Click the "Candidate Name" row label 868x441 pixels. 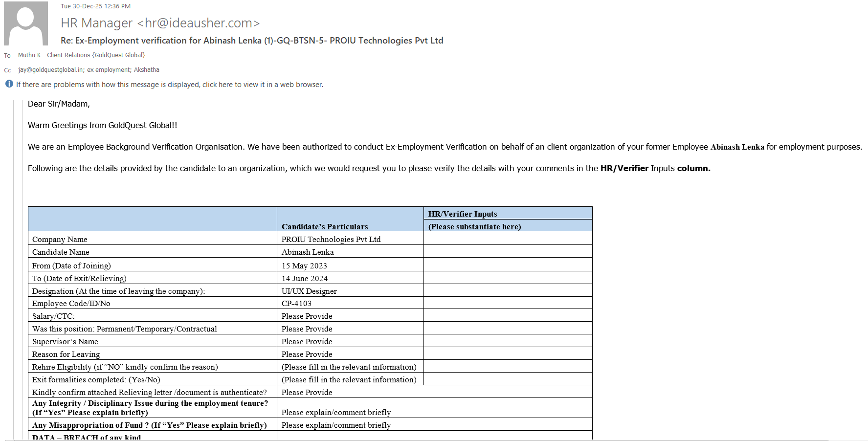(61, 252)
